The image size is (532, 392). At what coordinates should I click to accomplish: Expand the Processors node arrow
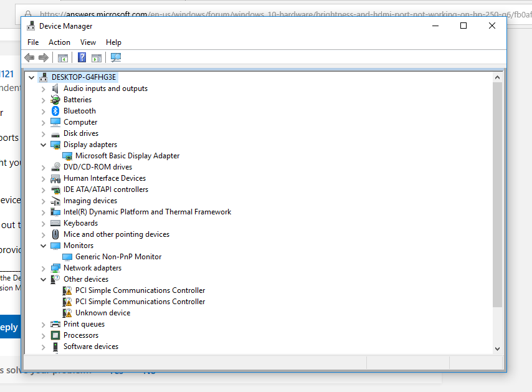point(43,336)
